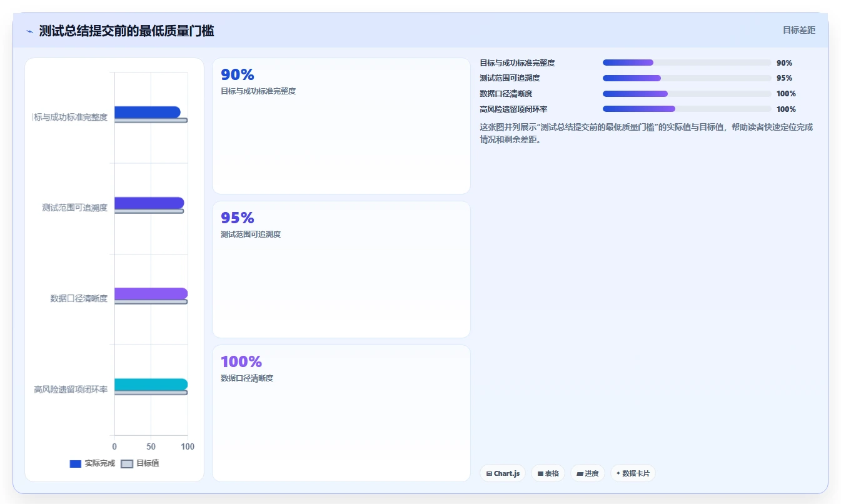Viewport: 841px width, 504px height.
Task: Click the gray target bar under 数据口径清晰度
Action: [151, 301]
